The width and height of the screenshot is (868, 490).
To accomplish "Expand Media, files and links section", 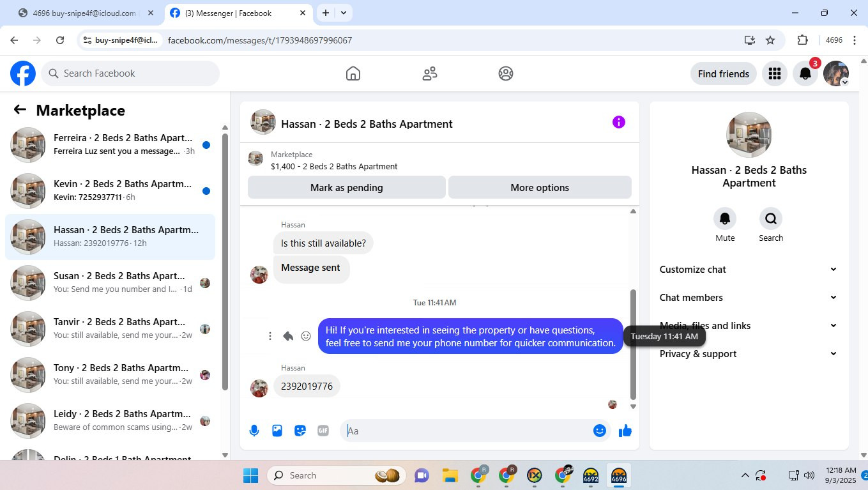I will coord(749,326).
